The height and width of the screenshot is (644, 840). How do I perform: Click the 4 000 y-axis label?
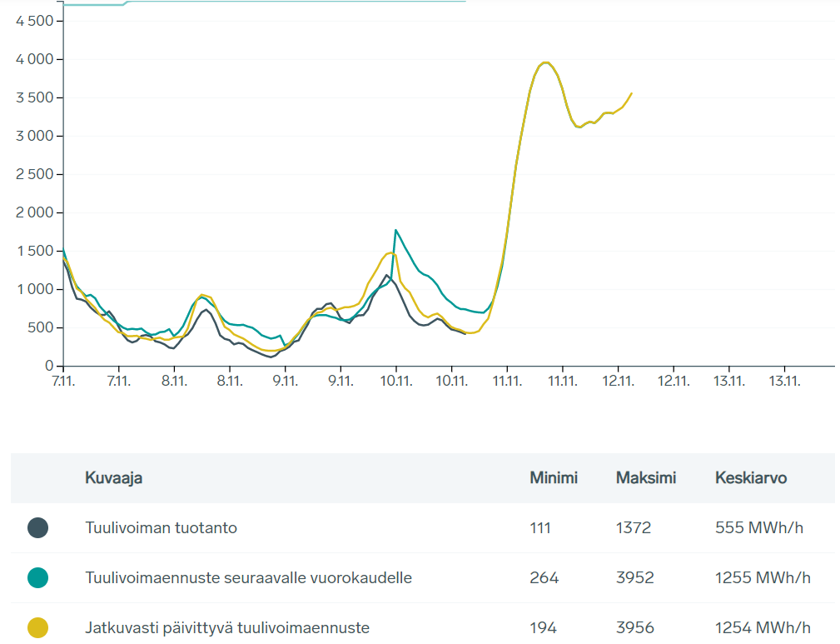point(34,59)
